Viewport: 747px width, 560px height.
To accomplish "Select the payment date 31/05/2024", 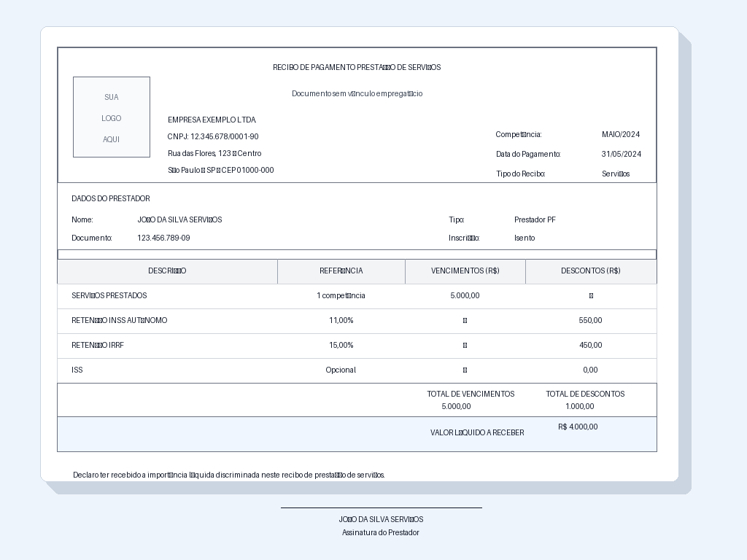I will click(x=622, y=154).
